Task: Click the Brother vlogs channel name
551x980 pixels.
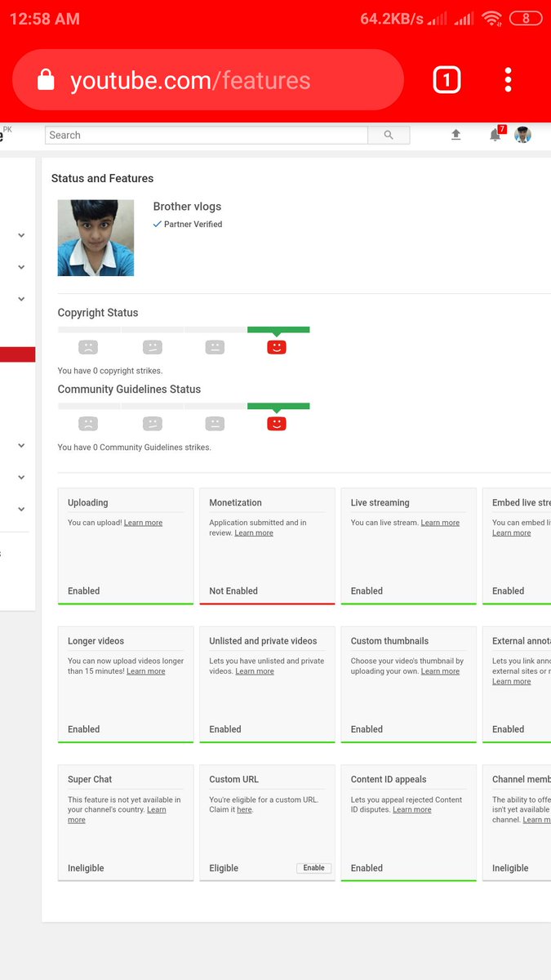Action: 187,207
